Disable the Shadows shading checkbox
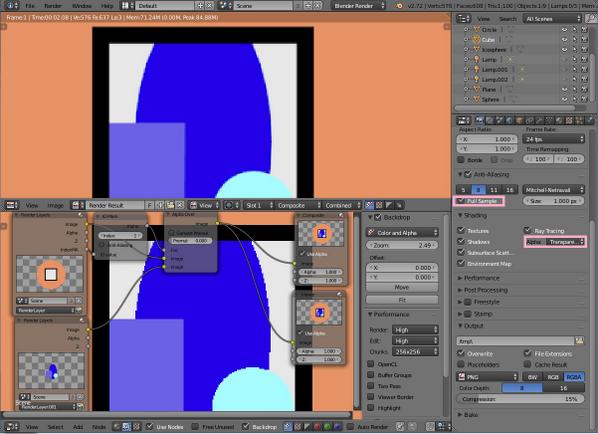Image resolution: width=598 pixels, height=434 pixels. [x=461, y=241]
